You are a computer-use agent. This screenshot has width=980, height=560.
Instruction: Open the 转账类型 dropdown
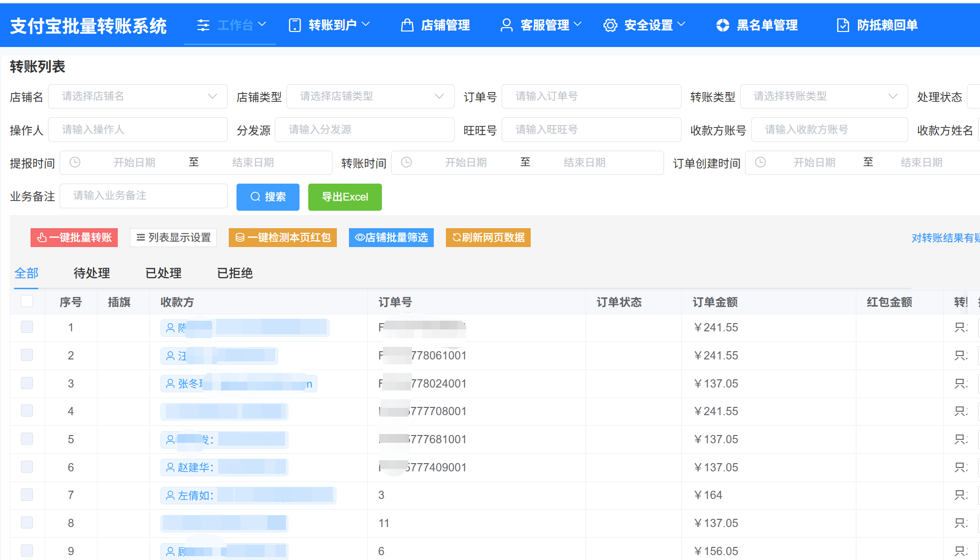[824, 96]
